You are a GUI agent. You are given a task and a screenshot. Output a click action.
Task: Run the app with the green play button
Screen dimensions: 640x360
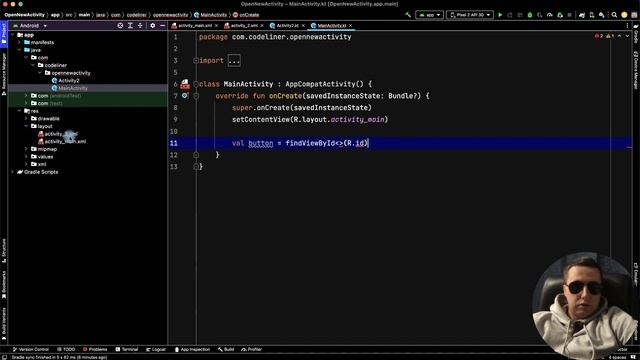[500, 15]
